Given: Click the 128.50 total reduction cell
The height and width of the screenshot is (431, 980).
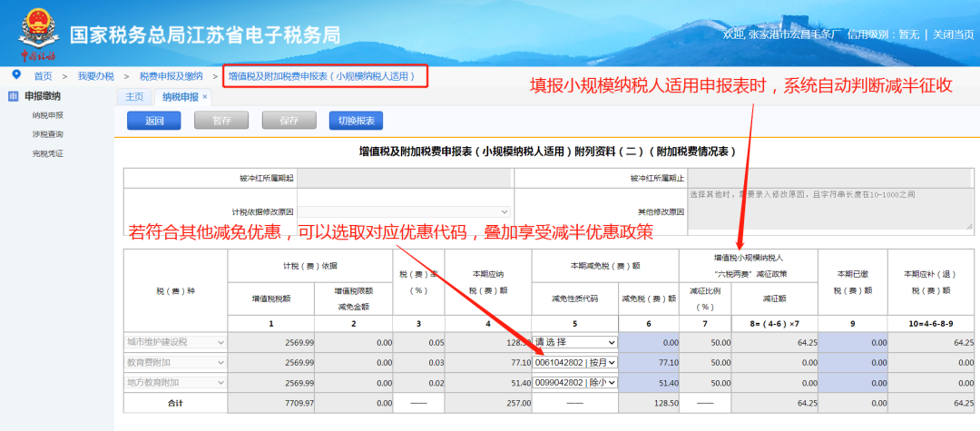Looking at the screenshot, I should coord(649,403).
